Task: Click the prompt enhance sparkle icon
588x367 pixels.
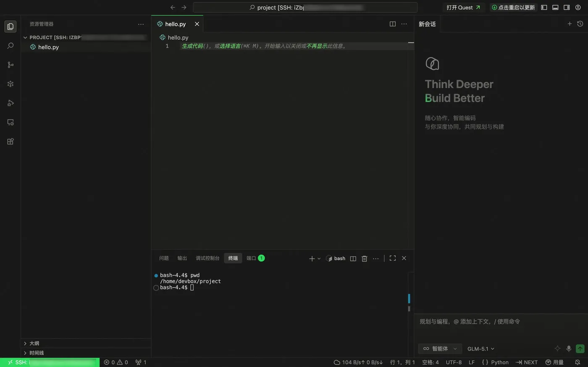Action: point(558,349)
